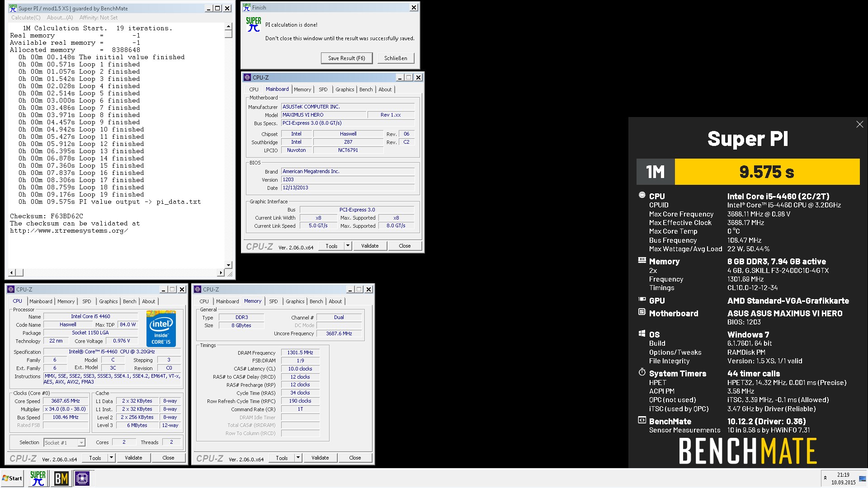Click the Core Speed 3687.65 MHz field
This screenshot has height=488, width=868.
[66, 401]
